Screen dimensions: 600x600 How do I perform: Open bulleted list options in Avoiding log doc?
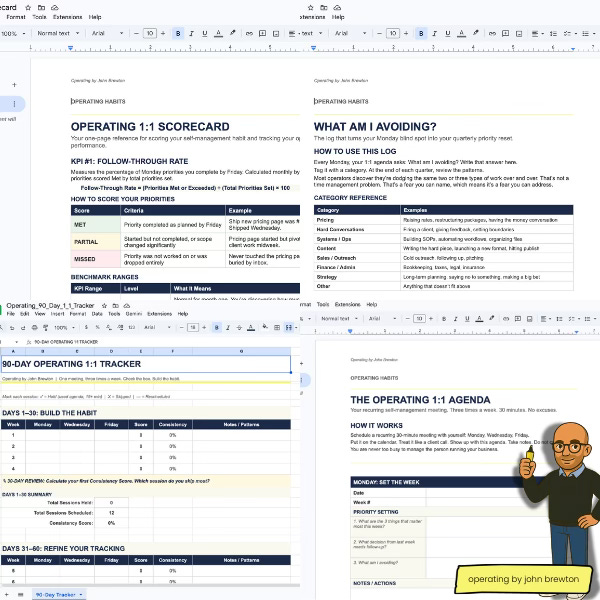coord(587,34)
